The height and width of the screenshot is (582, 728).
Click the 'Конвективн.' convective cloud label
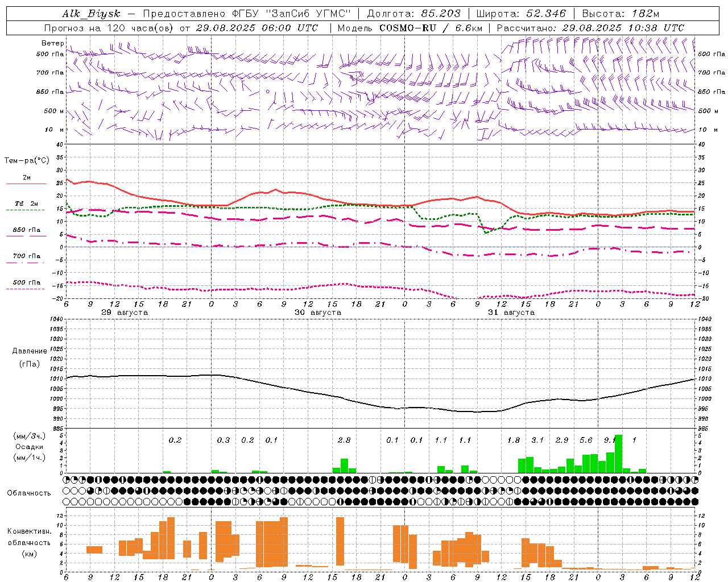[29, 531]
